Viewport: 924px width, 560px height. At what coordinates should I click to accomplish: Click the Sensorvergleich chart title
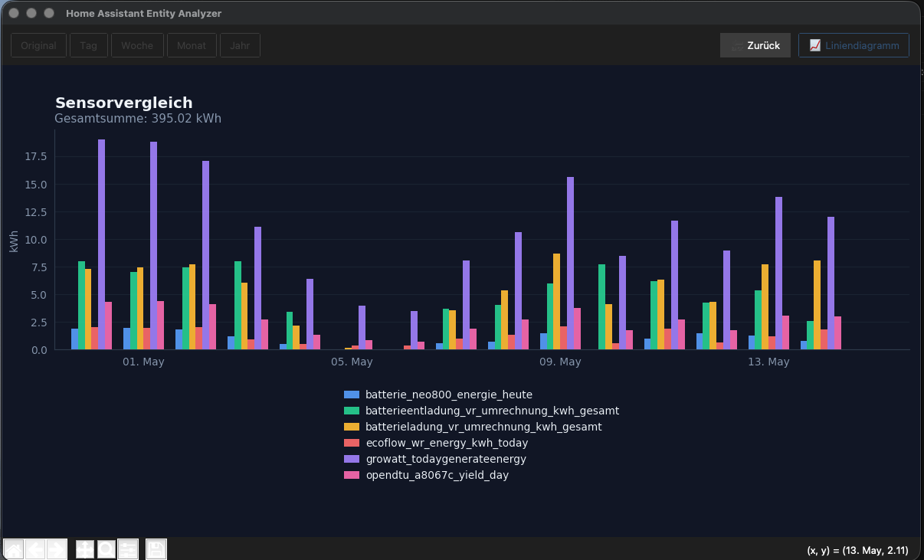(124, 103)
